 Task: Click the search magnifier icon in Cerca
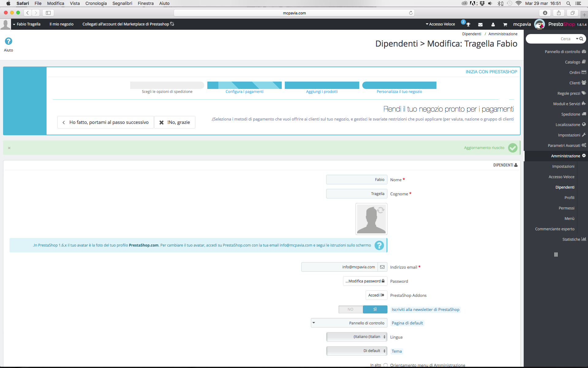coord(581,39)
